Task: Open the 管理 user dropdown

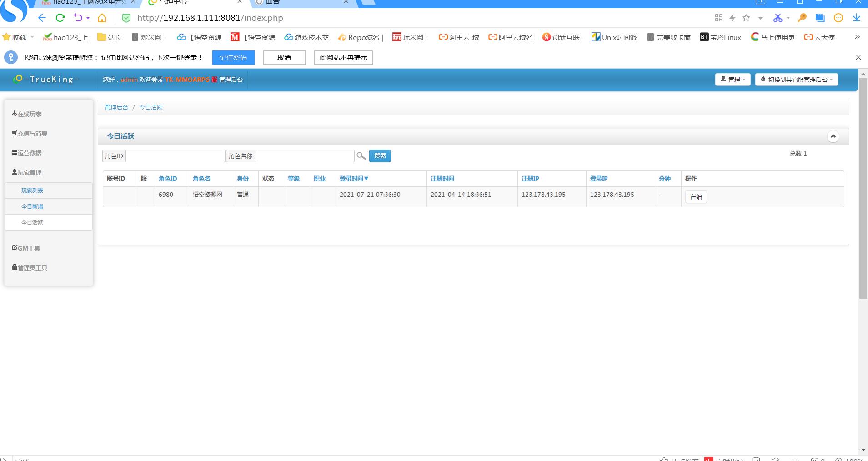Action: coord(733,80)
